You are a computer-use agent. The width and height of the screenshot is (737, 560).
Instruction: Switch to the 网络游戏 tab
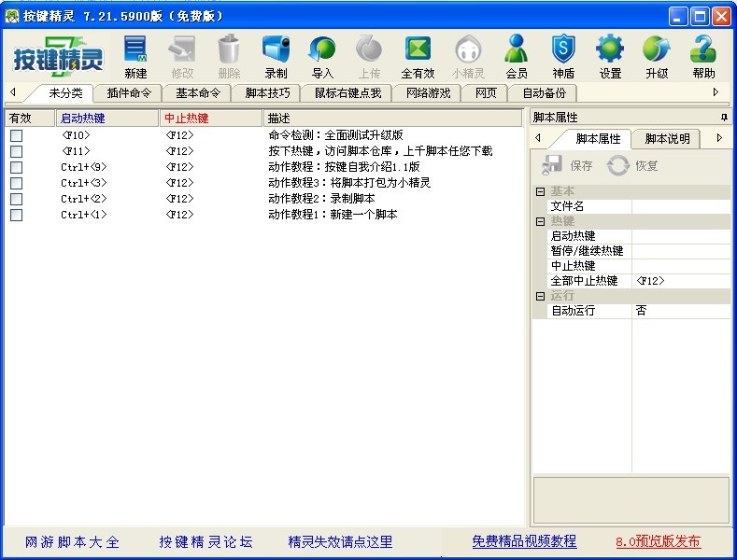(428, 93)
